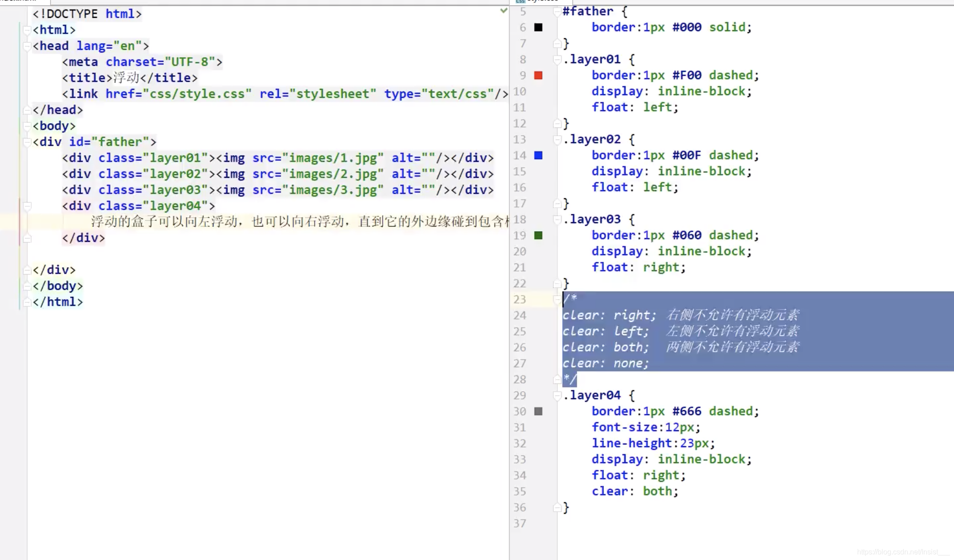Click the green #060 gutter color swatch
Screen dimensions: 954x560
pyautogui.click(x=538, y=236)
